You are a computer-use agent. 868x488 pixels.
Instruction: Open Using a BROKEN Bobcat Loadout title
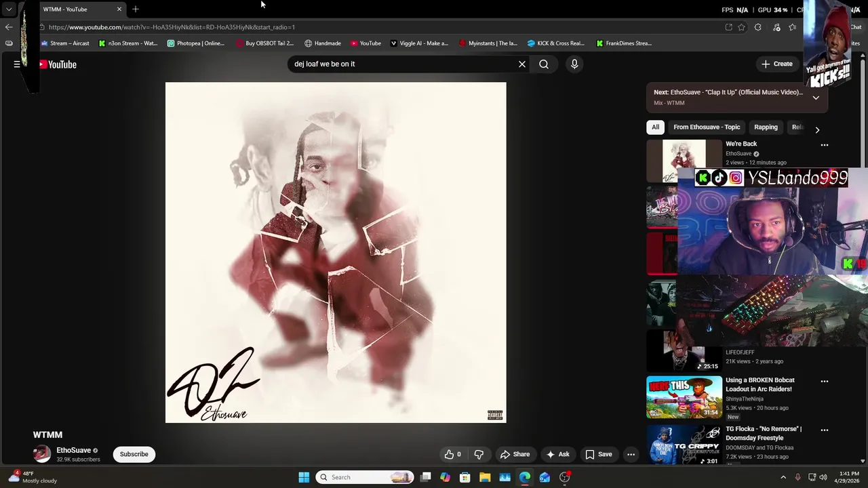[759, 385]
